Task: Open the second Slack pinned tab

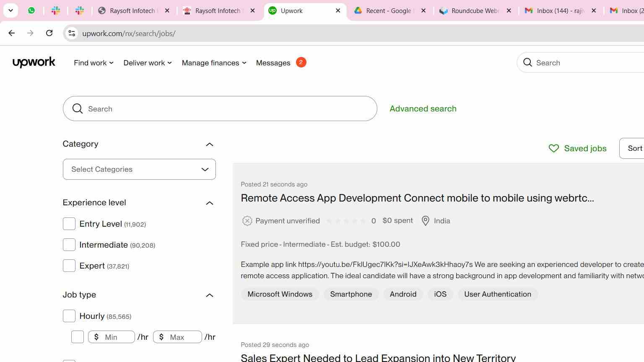Action: pyautogui.click(x=79, y=11)
